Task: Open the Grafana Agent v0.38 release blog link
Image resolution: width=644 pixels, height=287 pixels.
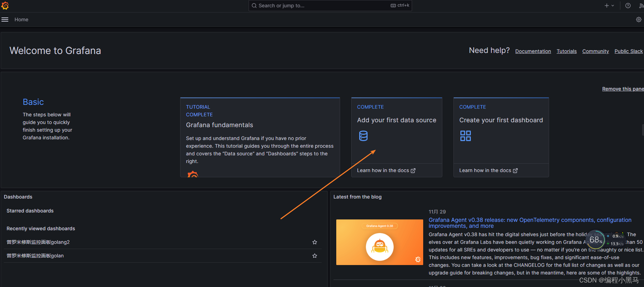Action: [530, 223]
